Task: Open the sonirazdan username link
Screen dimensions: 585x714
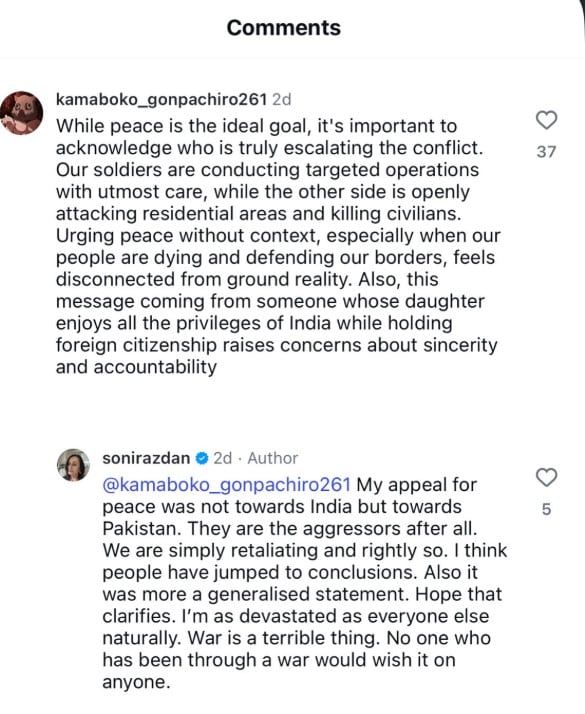Action: 146,458
